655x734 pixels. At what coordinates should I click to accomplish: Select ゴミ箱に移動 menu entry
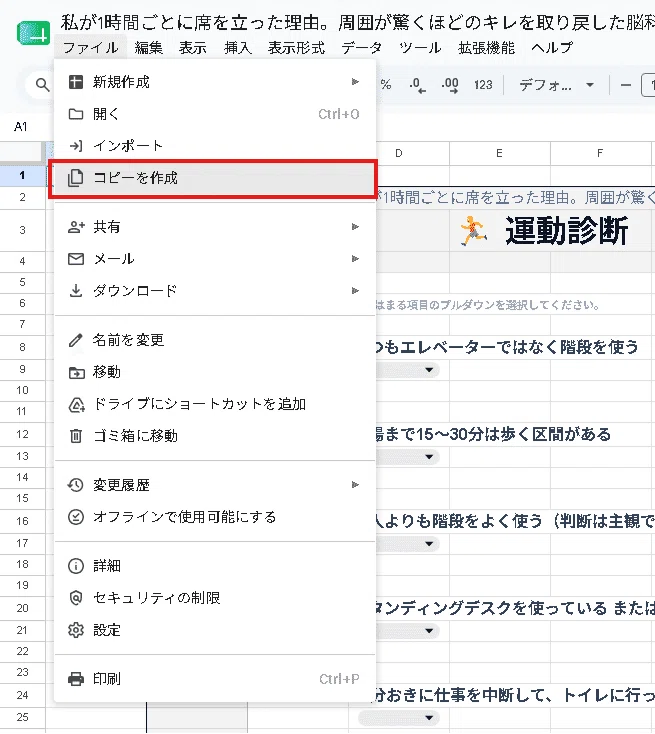click(x=215, y=436)
